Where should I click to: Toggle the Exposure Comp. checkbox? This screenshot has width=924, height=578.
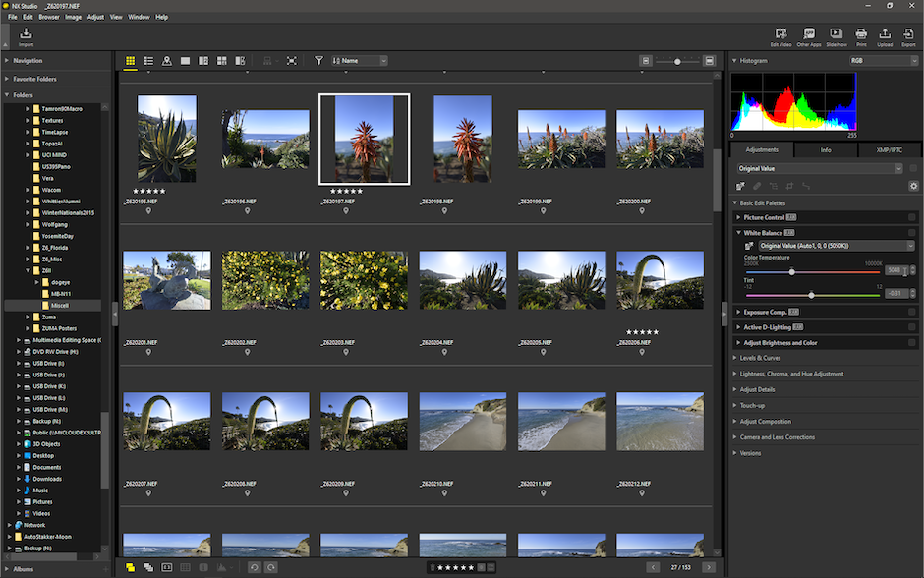coord(911,312)
